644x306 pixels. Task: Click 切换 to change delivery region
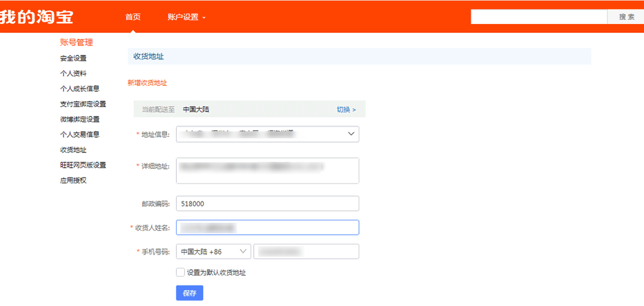(346, 110)
